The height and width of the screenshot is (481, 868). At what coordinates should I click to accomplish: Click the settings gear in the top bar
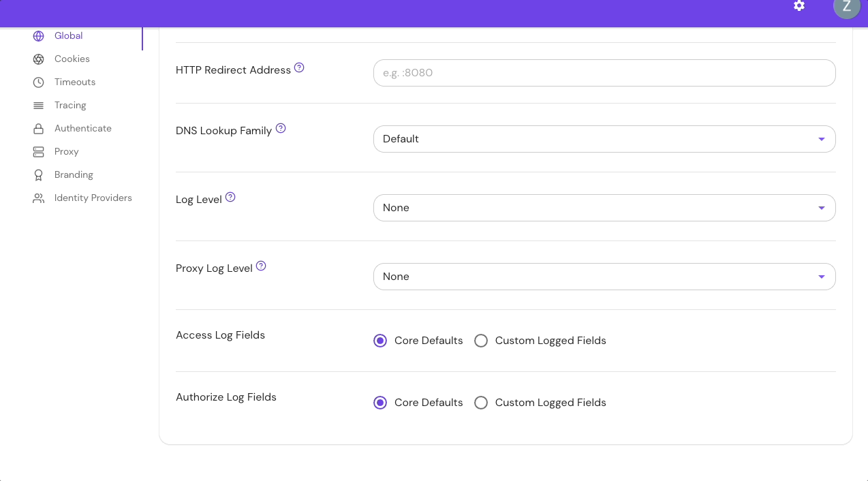pyautogui.click(x=799, y=6)
